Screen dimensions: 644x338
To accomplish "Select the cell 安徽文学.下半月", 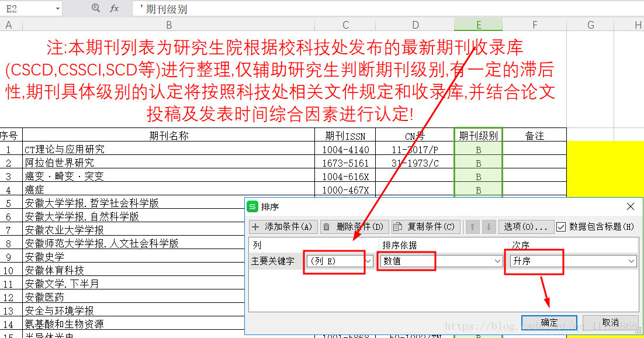I will [133, 284].
